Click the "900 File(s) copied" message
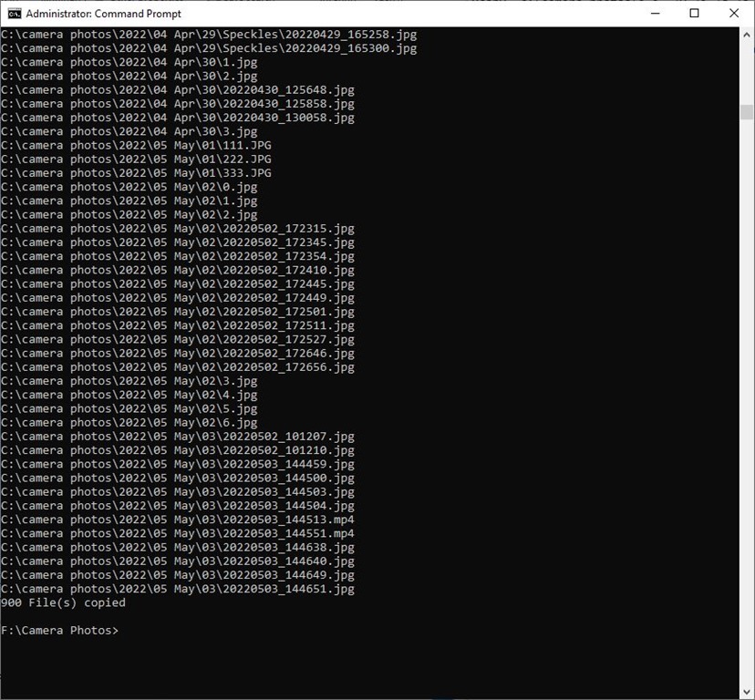Viewport: 755px width, 700px height. click(x=64, y=602)
